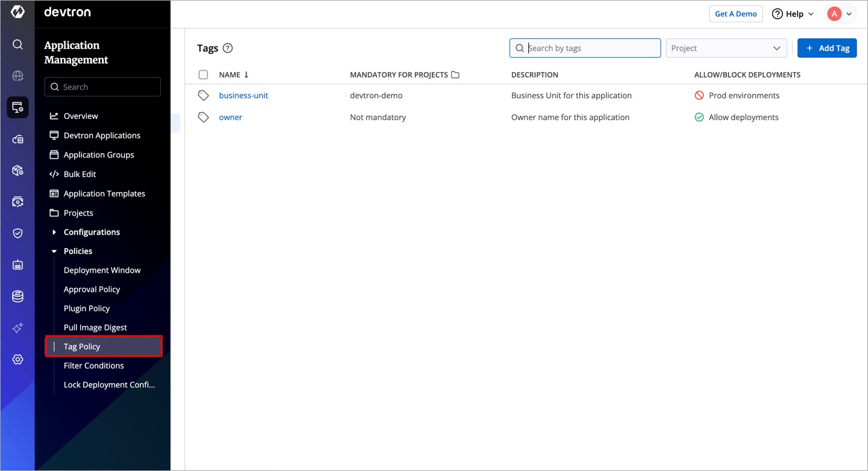Image resolution: width=868 pixels, height=471 pixels.
Task: Open the shield security icon in the rail
Action: pos(18,233)
